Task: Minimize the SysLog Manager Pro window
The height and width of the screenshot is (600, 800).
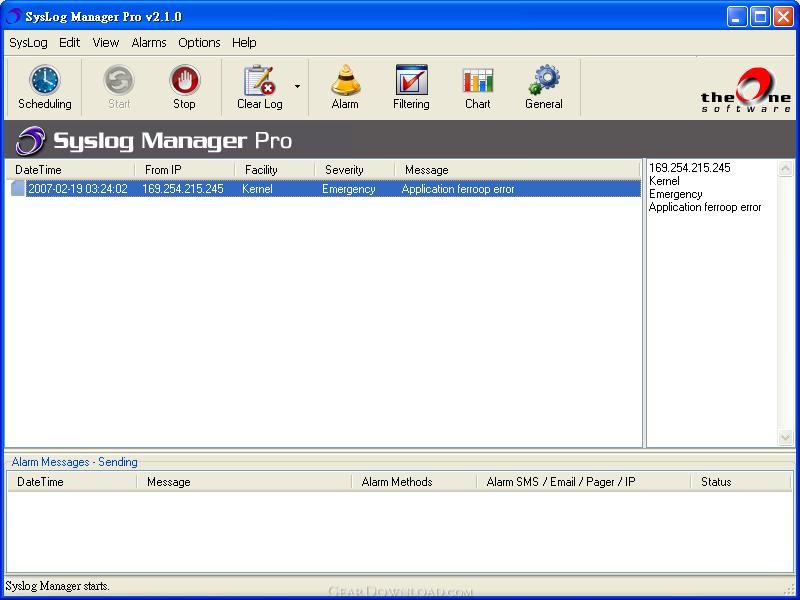Action: 736,17
